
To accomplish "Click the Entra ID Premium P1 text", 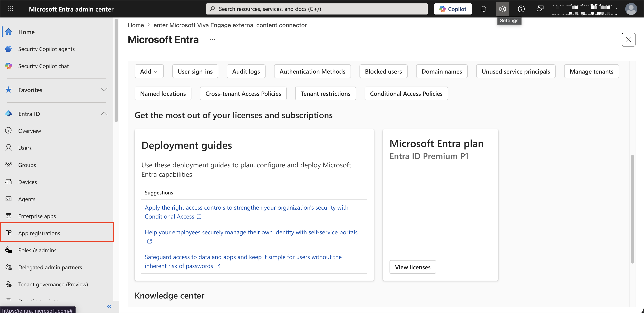I will click(429, 156).
